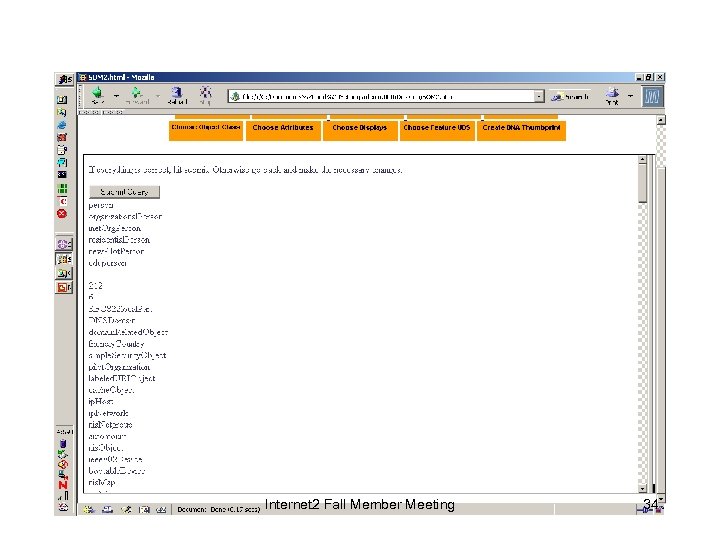Viewport: 720px width, 540px height.
Task: Click the 'ipHost' list entry
Action: 101,401
